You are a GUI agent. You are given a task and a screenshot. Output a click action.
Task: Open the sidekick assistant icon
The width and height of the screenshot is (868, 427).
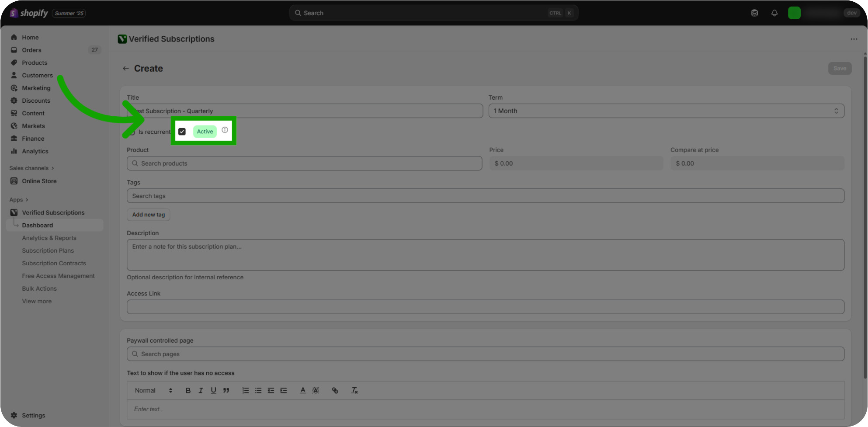pos(754,13)
